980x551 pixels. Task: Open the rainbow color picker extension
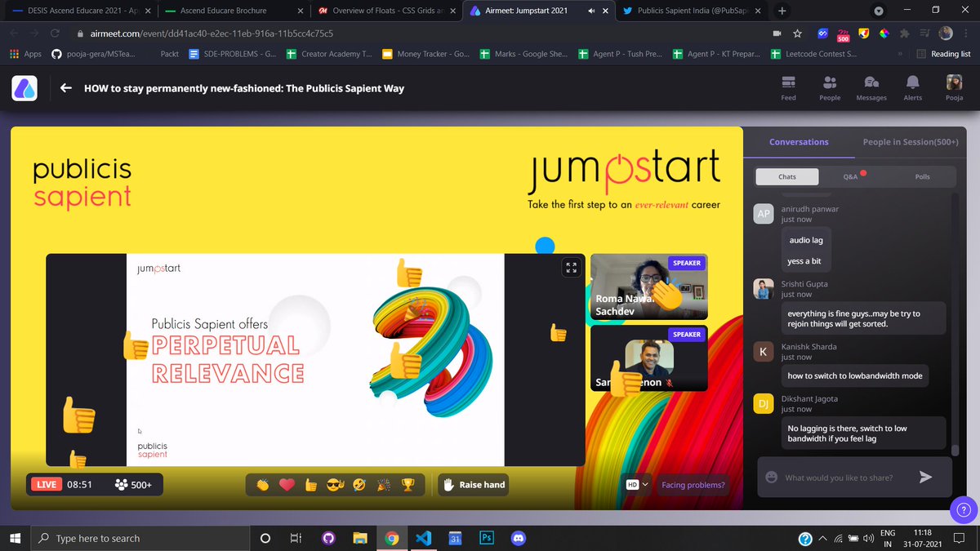(x=883, y=33)
